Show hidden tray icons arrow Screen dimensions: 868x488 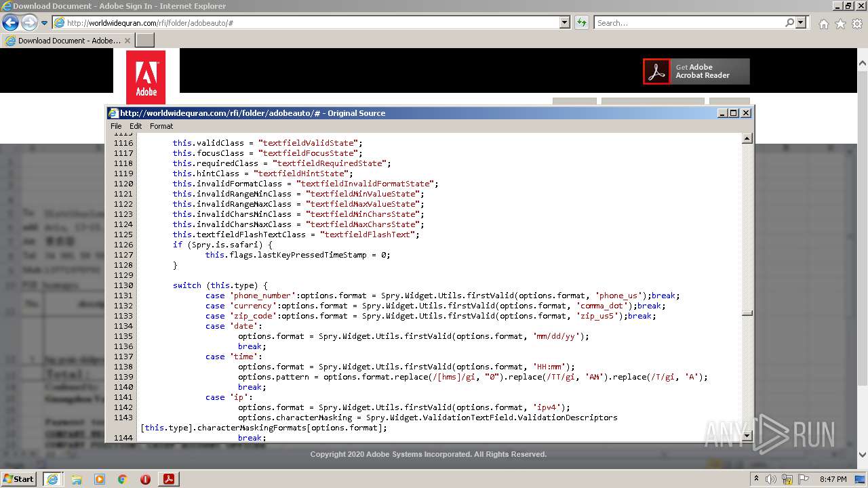pyautogui.click(x=756, y=479)
